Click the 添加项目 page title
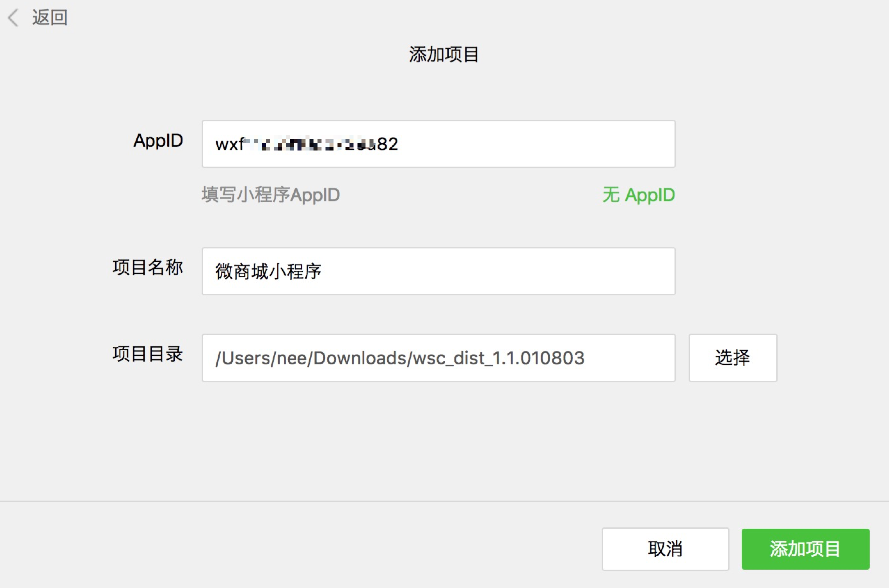The height and width of the screenshot is (588, 889). 444,54
